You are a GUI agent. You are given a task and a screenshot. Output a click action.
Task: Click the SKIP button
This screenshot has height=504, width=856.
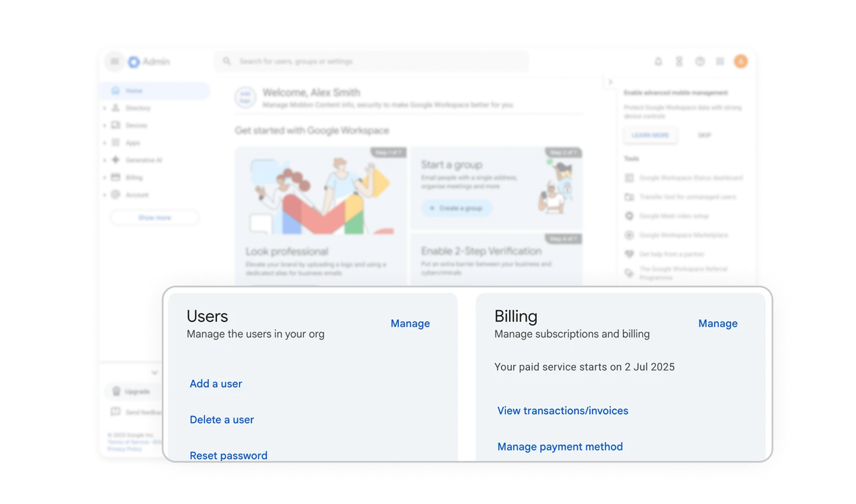pos(704,135)
